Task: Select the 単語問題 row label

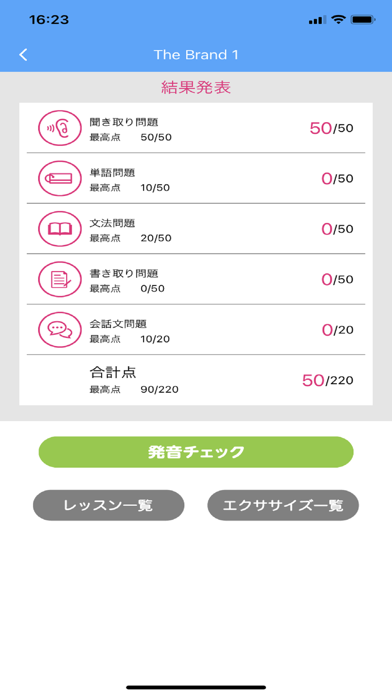Action: (112, 173)
